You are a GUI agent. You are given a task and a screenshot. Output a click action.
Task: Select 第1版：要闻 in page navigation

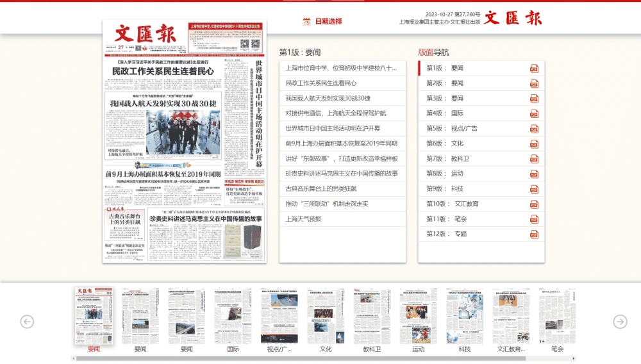pyautogui.click(x=445, y=68)
